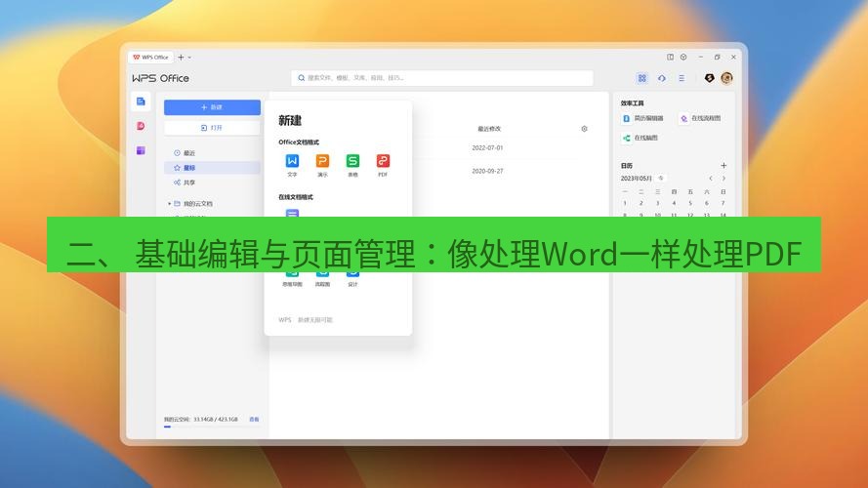Create a new 表格 Spreadsheet file
Image resolution: width=868 pixels, height=488 pixels.
pos(352,165)
